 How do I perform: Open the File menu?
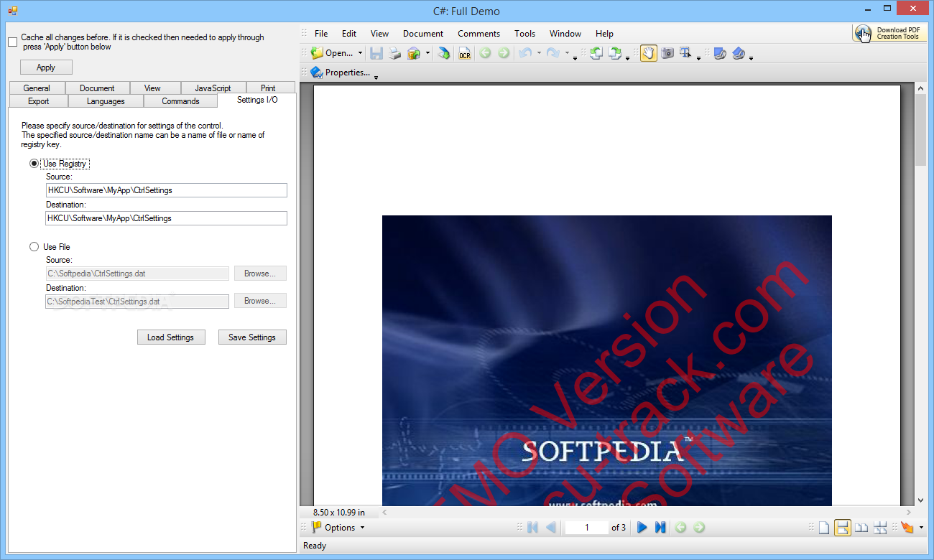click(321, 34)
